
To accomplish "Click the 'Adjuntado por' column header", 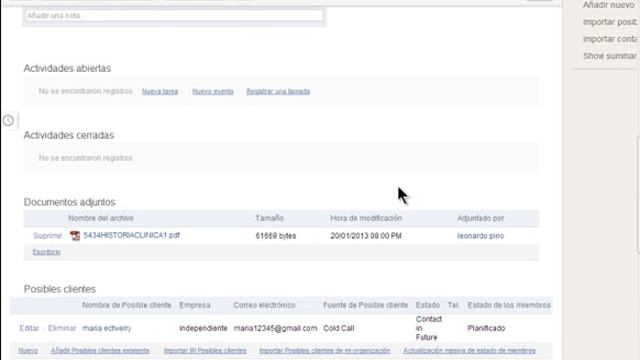I will pyautogui.click(x=480, y=218).
